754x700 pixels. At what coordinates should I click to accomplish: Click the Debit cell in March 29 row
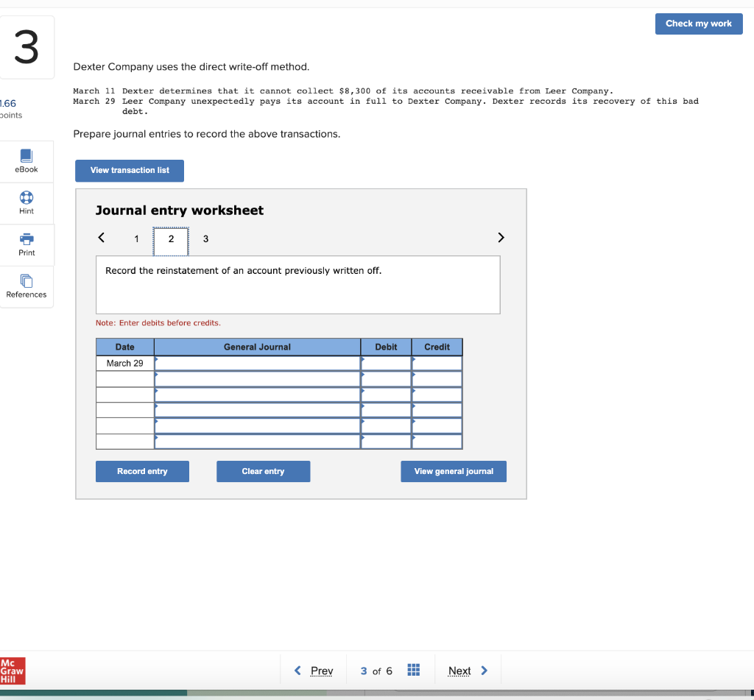pyautogui.click(x=386, y=364)
